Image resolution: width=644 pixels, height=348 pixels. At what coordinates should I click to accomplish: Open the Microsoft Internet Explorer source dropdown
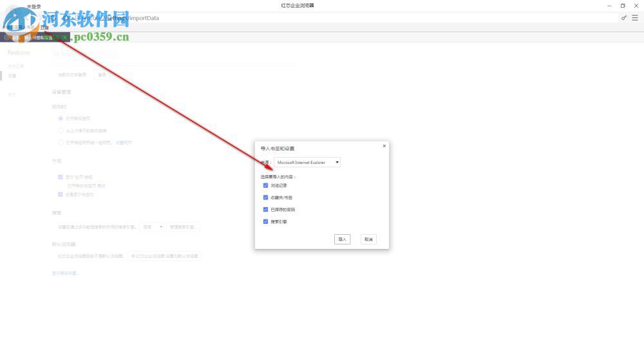307,163
